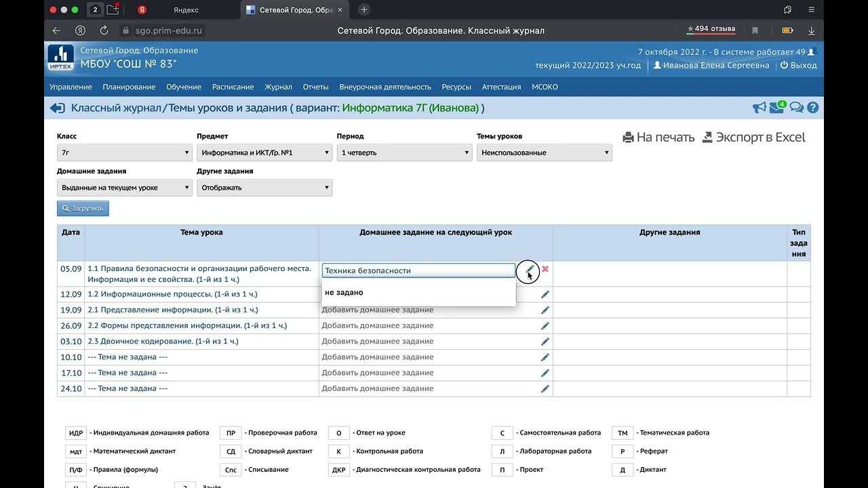Open the Расписание menu

pos(233,87)
